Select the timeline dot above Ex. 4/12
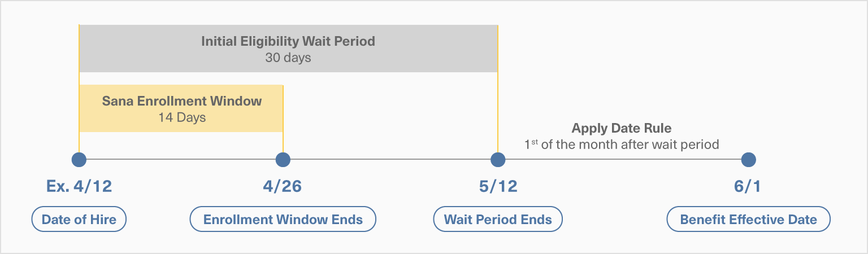 click(x=79, y=160)
